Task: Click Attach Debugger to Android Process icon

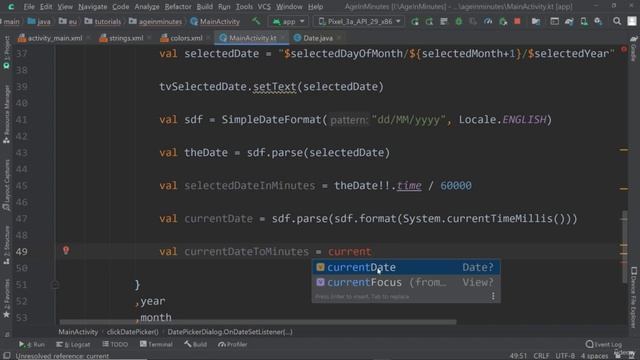Action: (x=503, y=21)
